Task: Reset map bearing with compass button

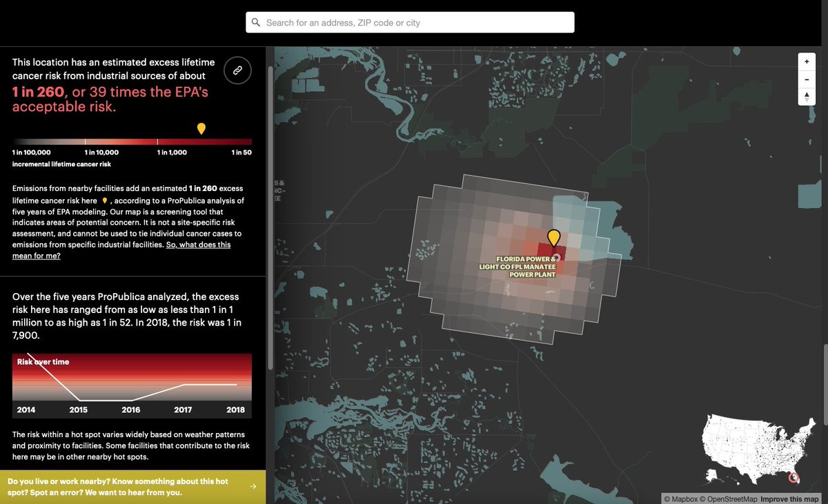Action: click(x=807, y=97)
